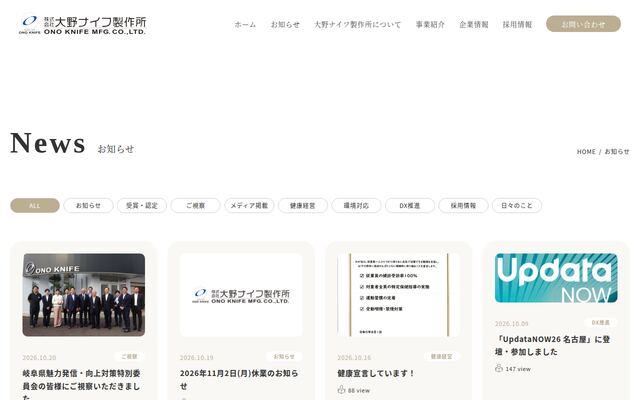Click the News page heading

48,143
